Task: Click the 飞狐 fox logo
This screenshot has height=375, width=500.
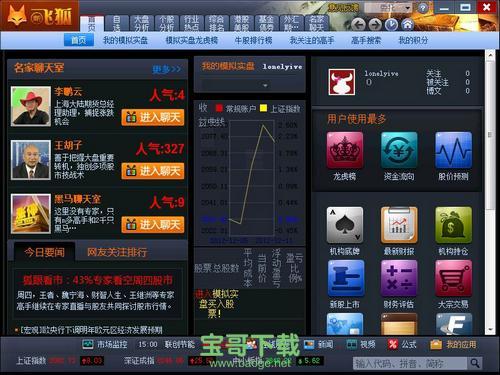Action: pyautogui.click(x=39, y=15)
